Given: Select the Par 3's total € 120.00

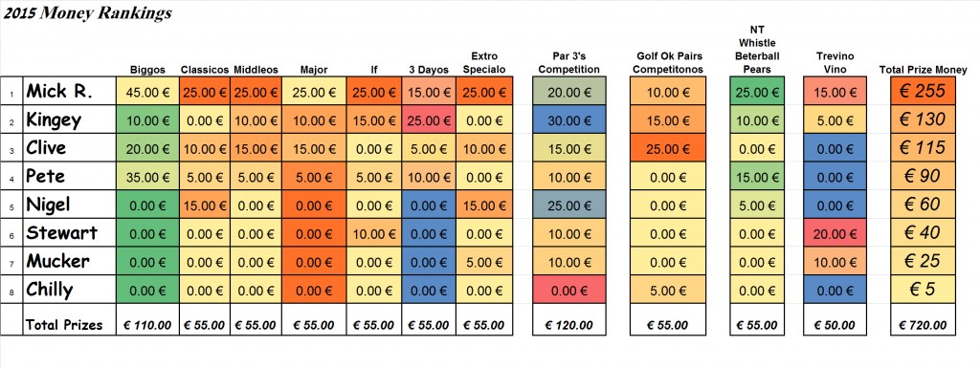Looking at the screenshot, I should [x=568, y=325].
